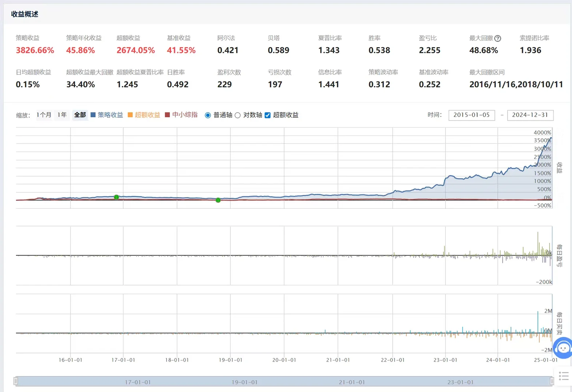Click the left handle of the range navigator
The width and height of the screenshot is (572, 392).
coord(16,381)
